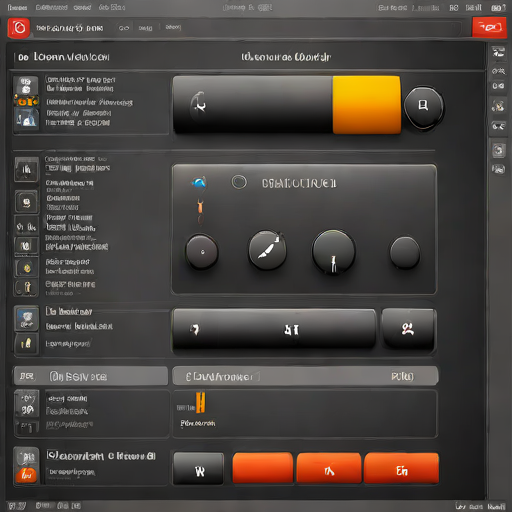512x512 pixels.
Task: Click the round button with square icon
Action: coord(423,106)
